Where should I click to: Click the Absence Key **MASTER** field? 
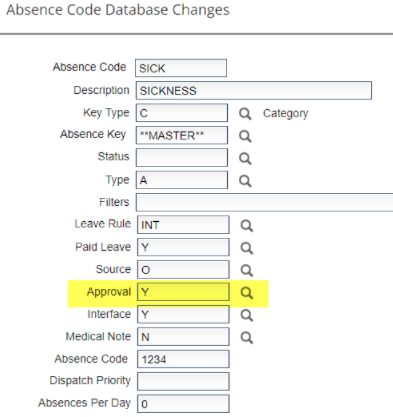[x=182, y=135]
